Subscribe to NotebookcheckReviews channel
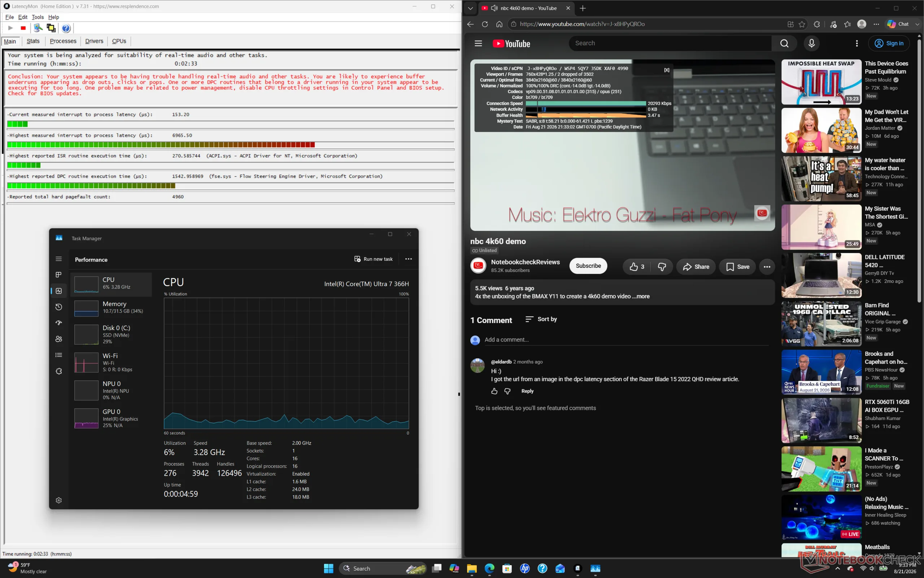 [x=588, y=266]
